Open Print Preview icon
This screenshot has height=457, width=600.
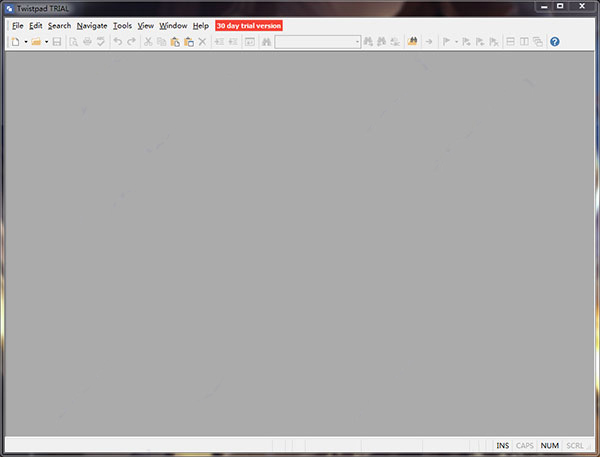[73, 42]
